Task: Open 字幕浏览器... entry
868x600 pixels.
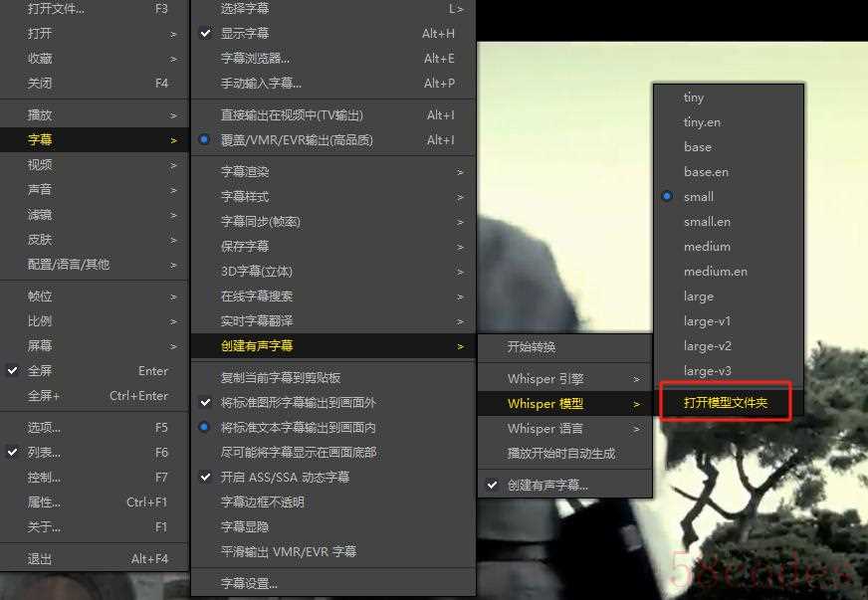Action: coord(332,58)
